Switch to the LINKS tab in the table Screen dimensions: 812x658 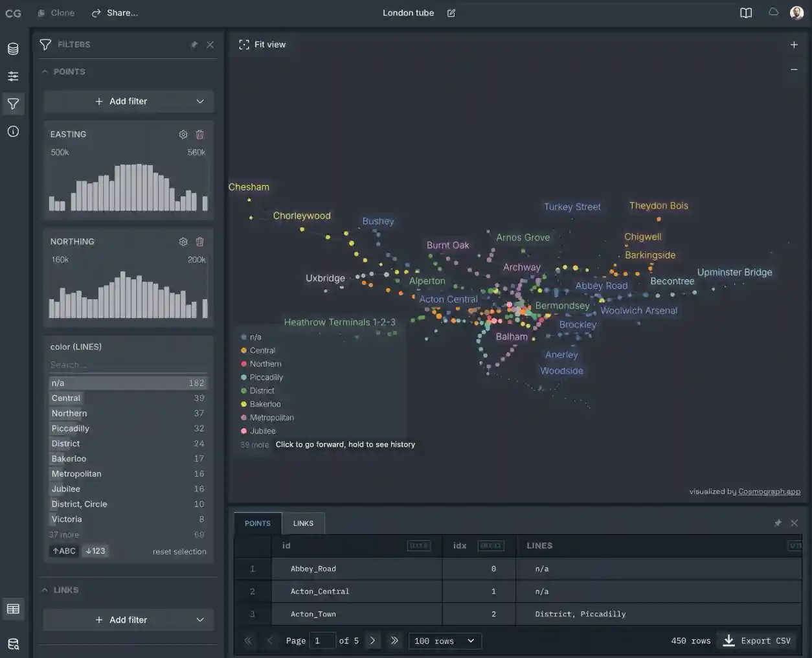tap(303, 523)
